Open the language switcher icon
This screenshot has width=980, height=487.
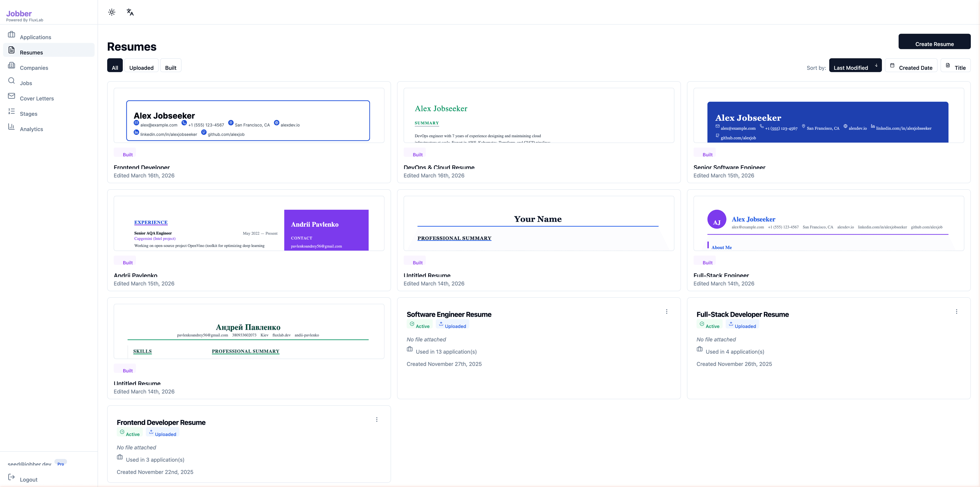point(130,12)
